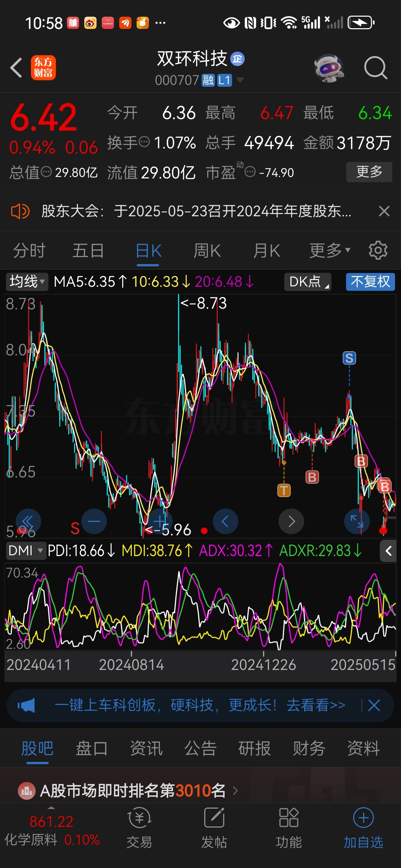This screenshot has height=868, width=401.
Task: Dismiss the shareholder meeting notice
Action: [x=384, y=211]
